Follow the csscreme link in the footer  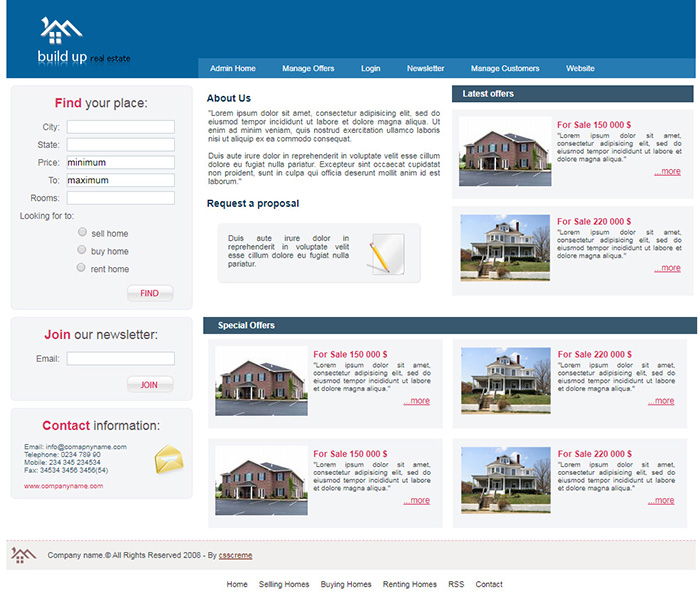point(235,555)
